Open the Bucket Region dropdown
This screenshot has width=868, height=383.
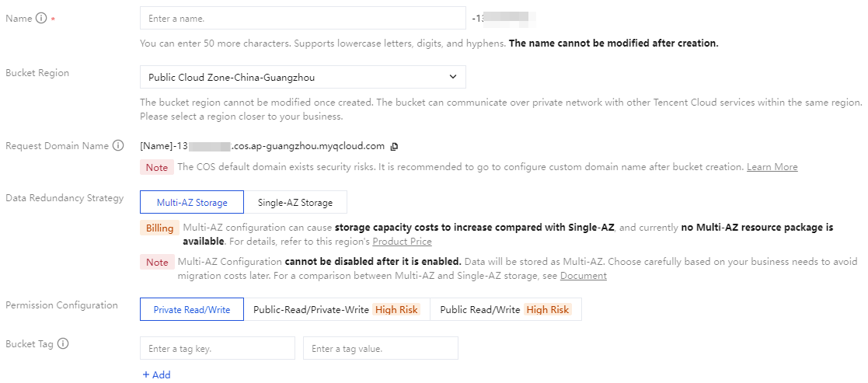pyautogui.click(x=303, y=77)
